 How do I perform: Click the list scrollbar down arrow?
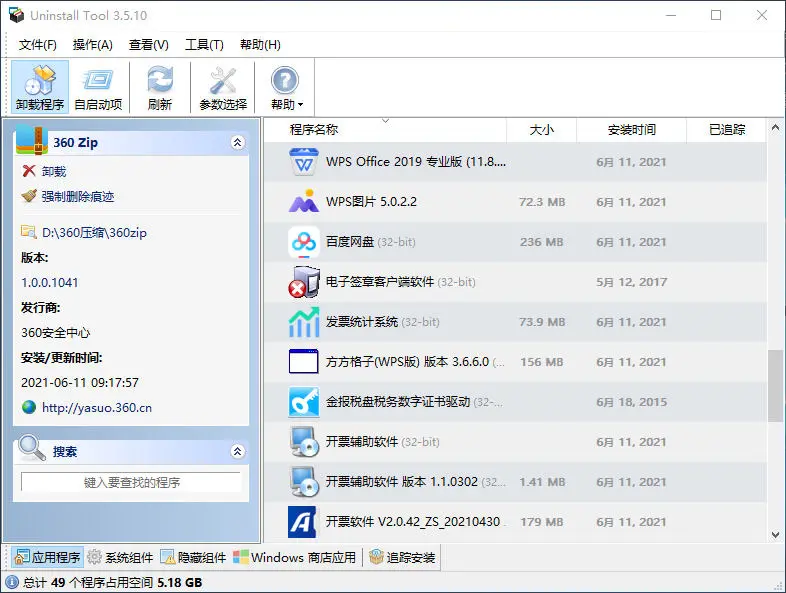[x=775, y=535]
